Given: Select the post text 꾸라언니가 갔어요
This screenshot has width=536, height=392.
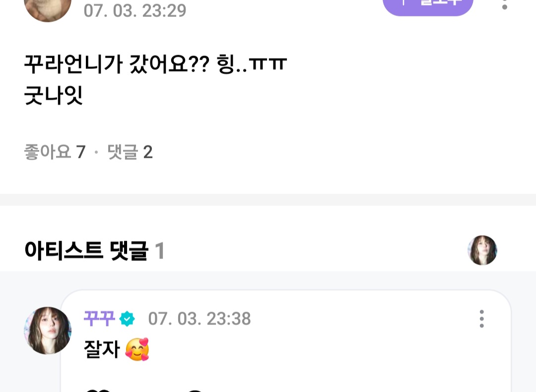Looking at the screenshot, I should click(116, 64).
